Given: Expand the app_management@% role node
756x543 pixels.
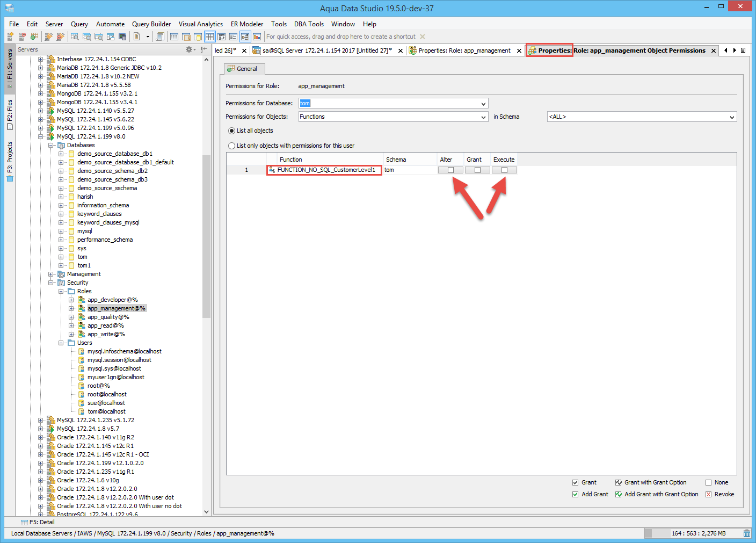Looking at the screenshot, I should (x=71, y=308).
